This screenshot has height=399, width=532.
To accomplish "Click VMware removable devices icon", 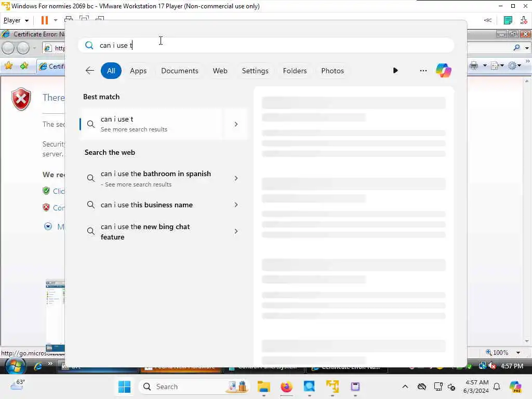I will click(524, 20).
